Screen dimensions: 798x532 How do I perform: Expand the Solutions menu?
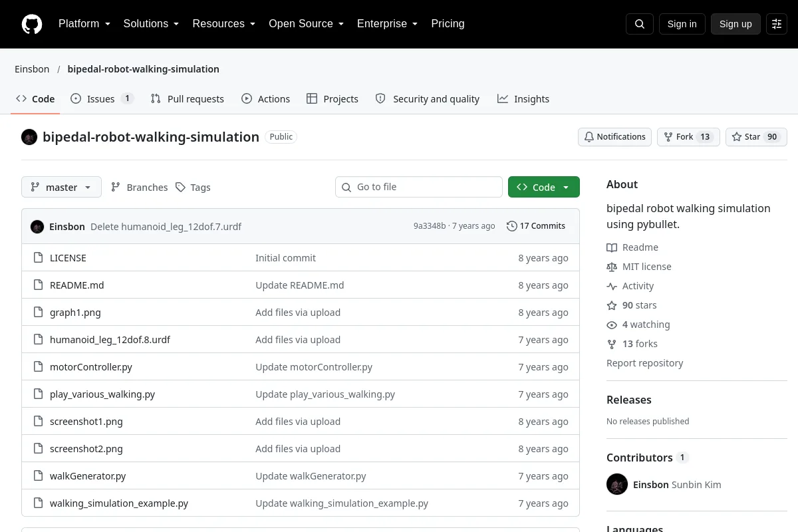pos(151,24)
